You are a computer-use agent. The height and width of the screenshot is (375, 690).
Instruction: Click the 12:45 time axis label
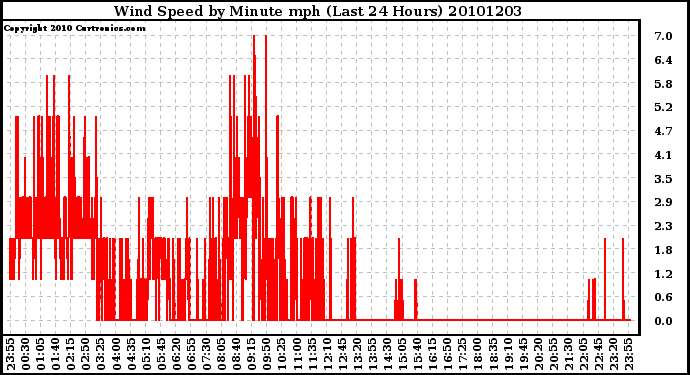pos(342,355)
